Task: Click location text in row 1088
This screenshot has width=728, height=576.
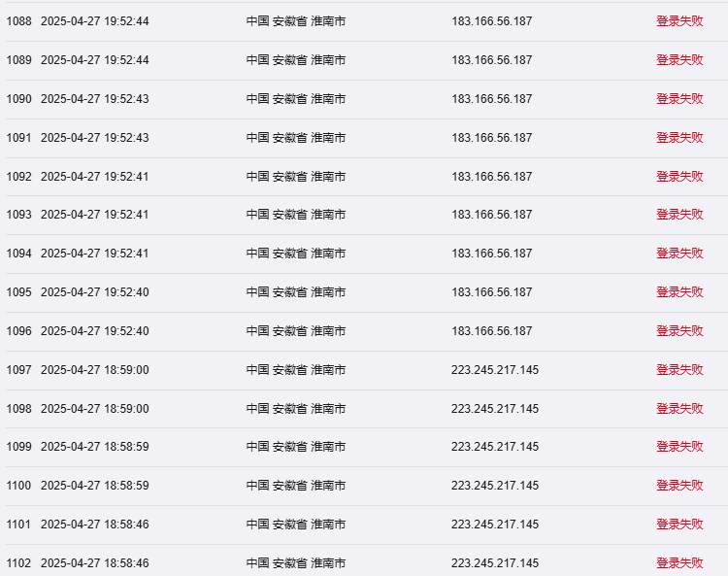Action: click(296, 21)
